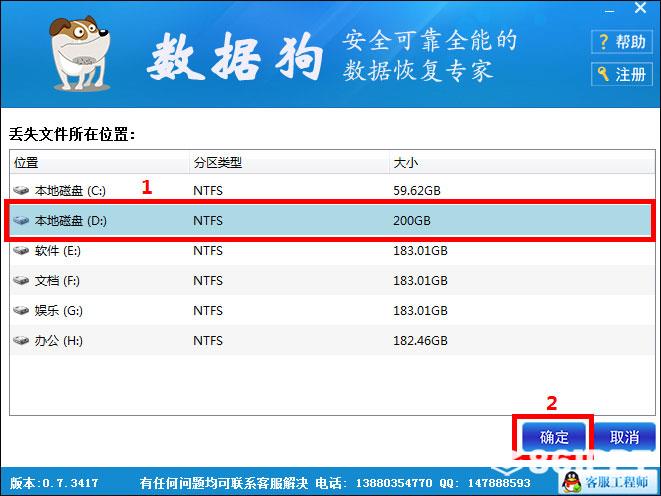661x496 pixels.
Task: Click 183.01GB size in 软件 (E:) row
Action: 420,250
